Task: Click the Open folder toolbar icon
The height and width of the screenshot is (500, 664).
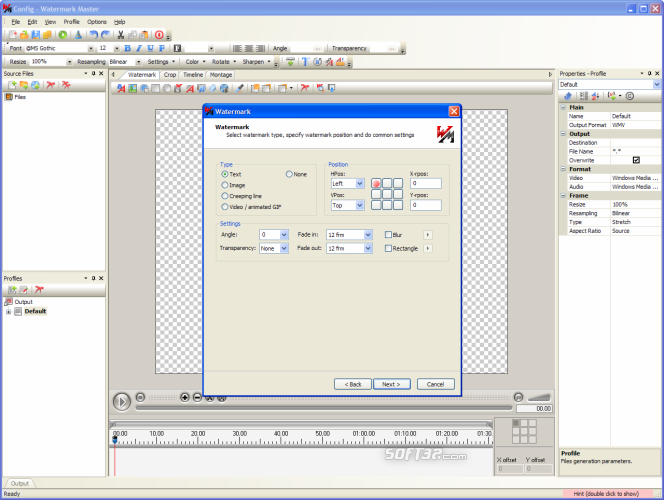Action: (x=24, y=35)
